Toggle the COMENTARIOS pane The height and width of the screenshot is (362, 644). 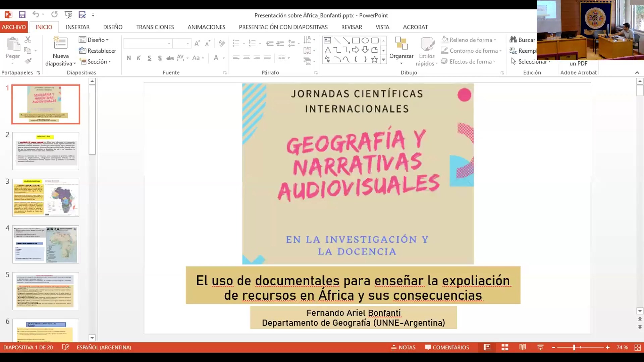pos(447,348)
